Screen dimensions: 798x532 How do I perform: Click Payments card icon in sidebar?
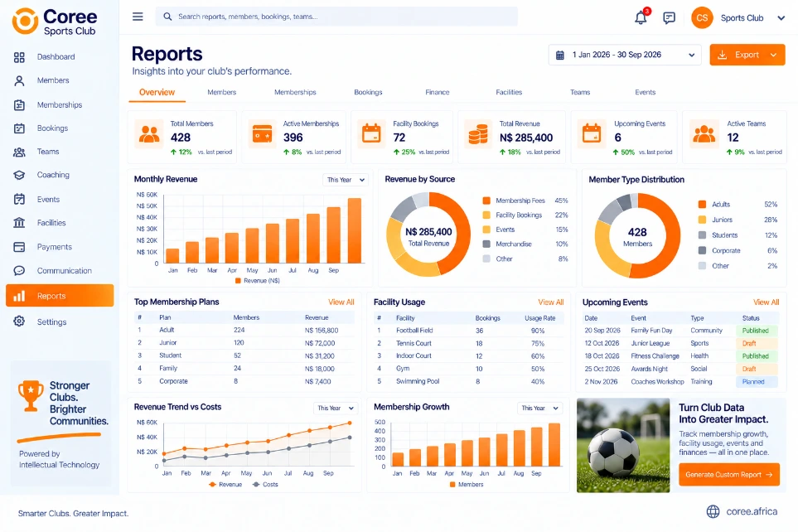(x=19, y=247)
